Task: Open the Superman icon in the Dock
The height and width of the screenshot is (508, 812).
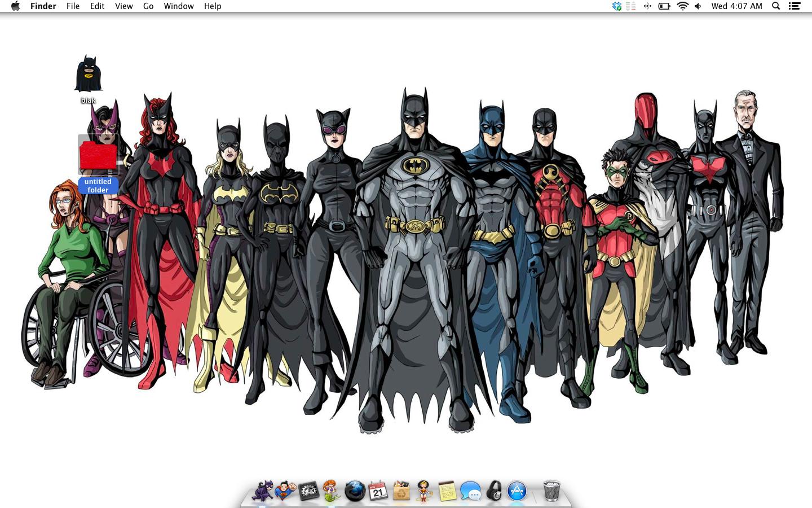Action: pyautogui.click(x=285, y=491)
